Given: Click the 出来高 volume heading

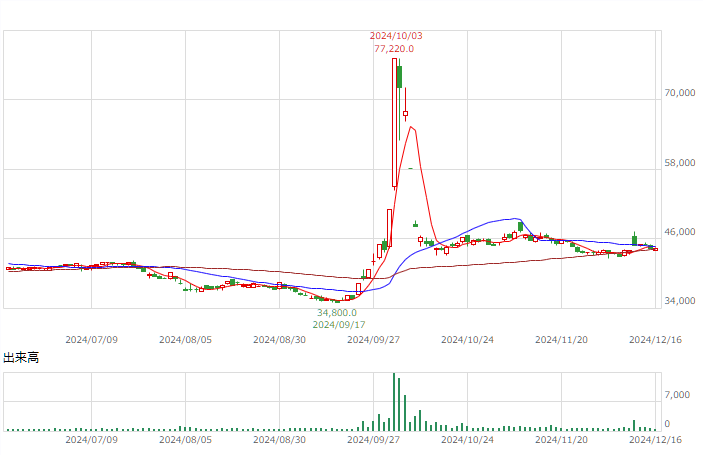Looking at the screenshot, I should [21, 357].
